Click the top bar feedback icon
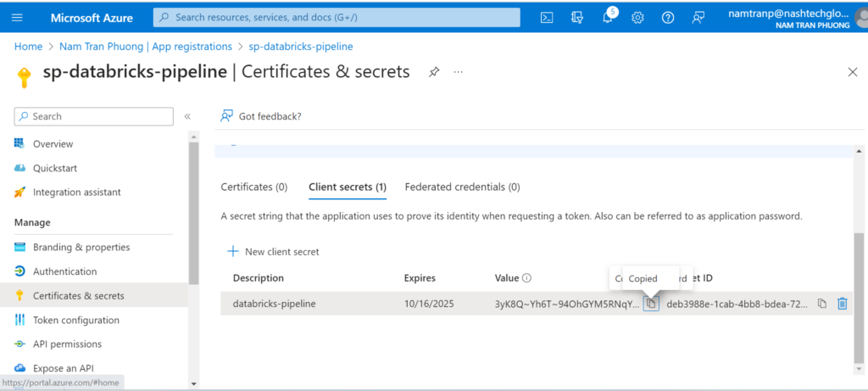868x391 pixels. (x=698, y=17)
